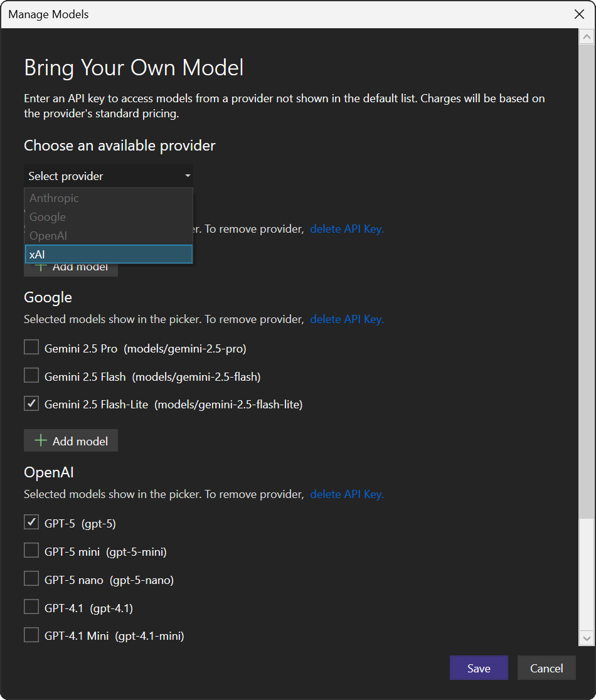Uncheck Gemini 2.5 Flash-Lite model
The height and width of the screenshot is (700, 596).
click(31, 403)
